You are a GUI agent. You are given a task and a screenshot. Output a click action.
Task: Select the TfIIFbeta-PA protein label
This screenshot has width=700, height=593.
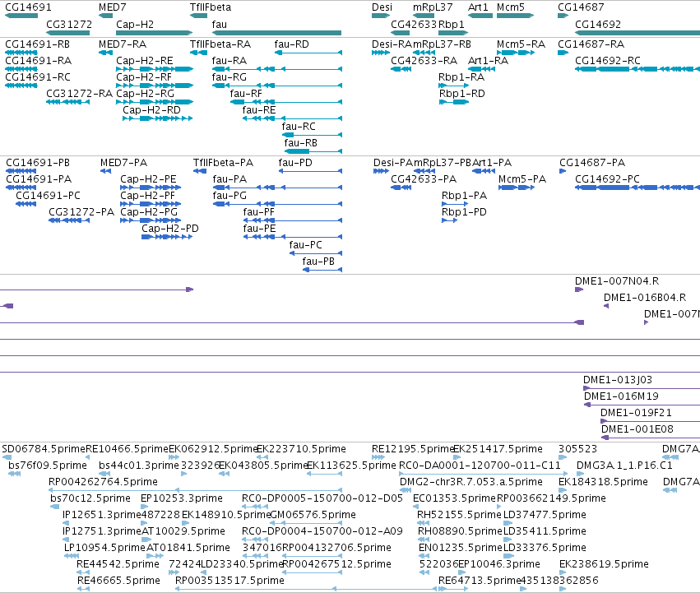(223, 163)
